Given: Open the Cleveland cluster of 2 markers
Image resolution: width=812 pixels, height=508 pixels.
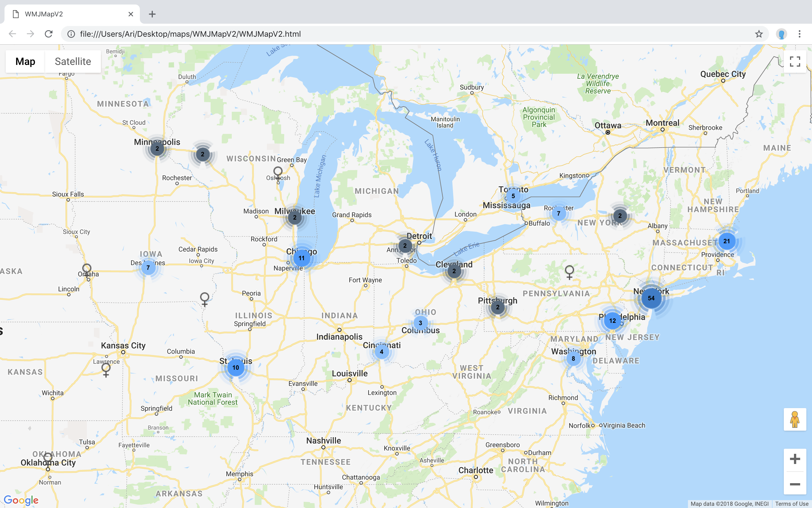Looking at the screenshot, I should click(454, 271).
